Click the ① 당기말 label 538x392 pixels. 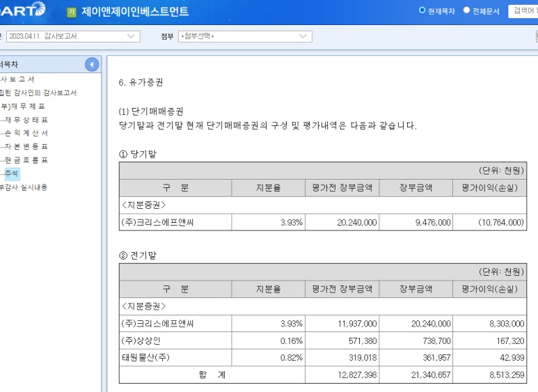[138, 154]
